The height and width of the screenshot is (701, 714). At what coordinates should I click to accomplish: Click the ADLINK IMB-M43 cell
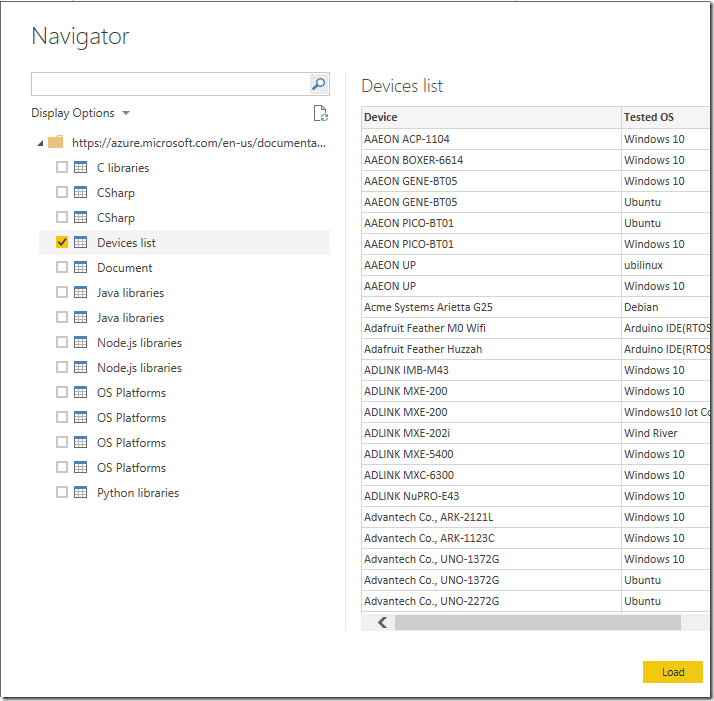pyautogui.click(x=491, y=370)
